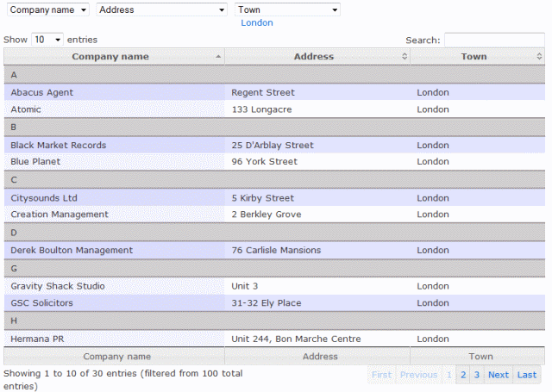Select the Hermana PR cell
The image size is (552, 392).
[114, 339]
